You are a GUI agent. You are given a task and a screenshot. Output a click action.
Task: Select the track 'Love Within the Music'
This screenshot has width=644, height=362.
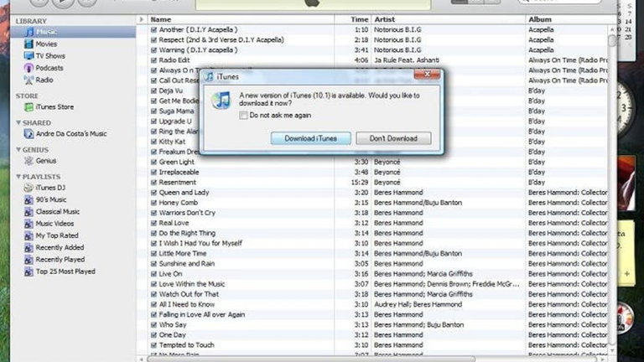192,284
